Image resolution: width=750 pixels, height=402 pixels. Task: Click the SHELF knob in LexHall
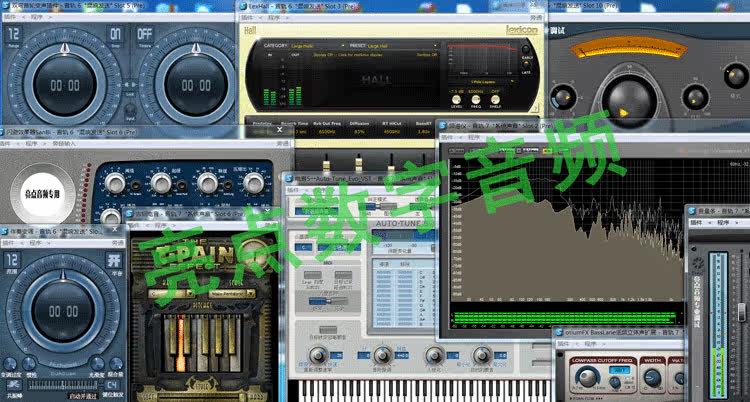[495, 100]
